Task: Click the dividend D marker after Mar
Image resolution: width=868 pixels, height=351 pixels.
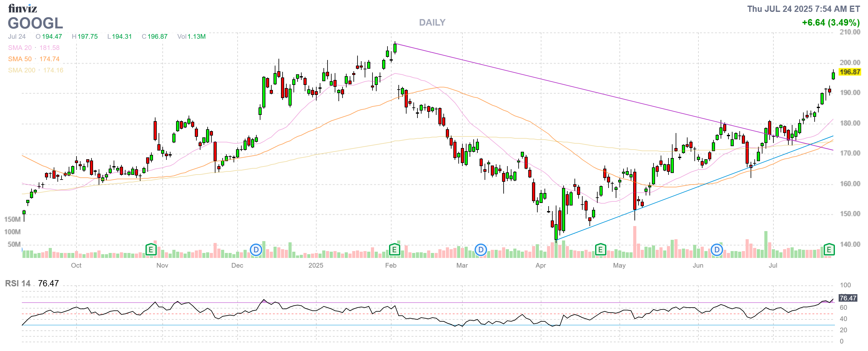Action: (x=481, y=250)
